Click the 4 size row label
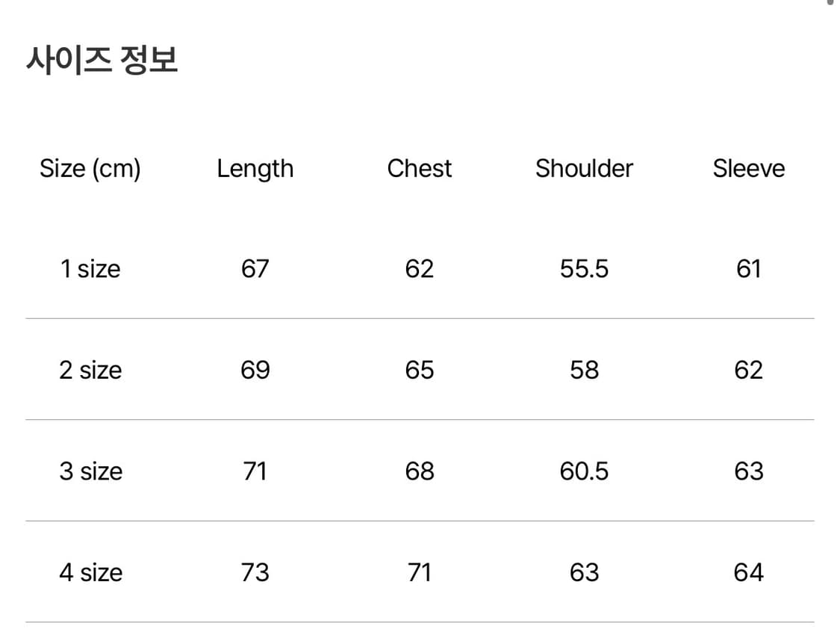 (90, 572)
